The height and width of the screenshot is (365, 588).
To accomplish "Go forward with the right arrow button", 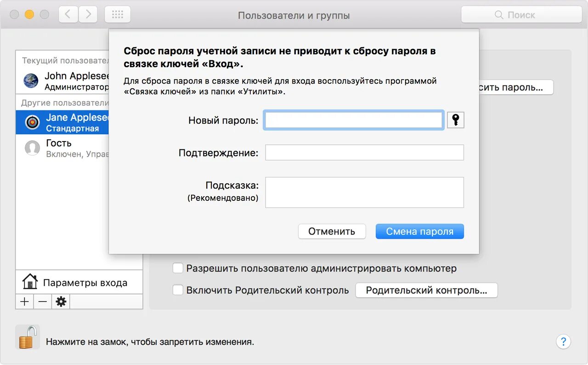I will [x=88, y=15].
